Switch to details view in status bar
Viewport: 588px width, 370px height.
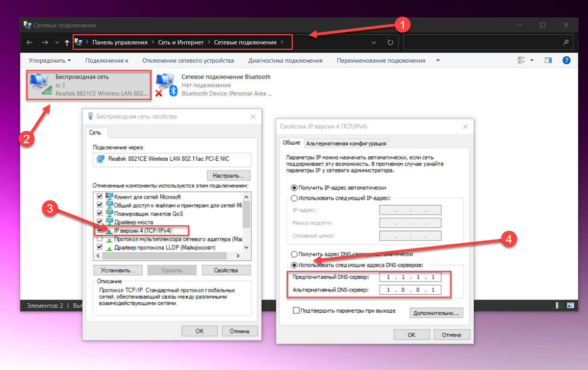559,305
